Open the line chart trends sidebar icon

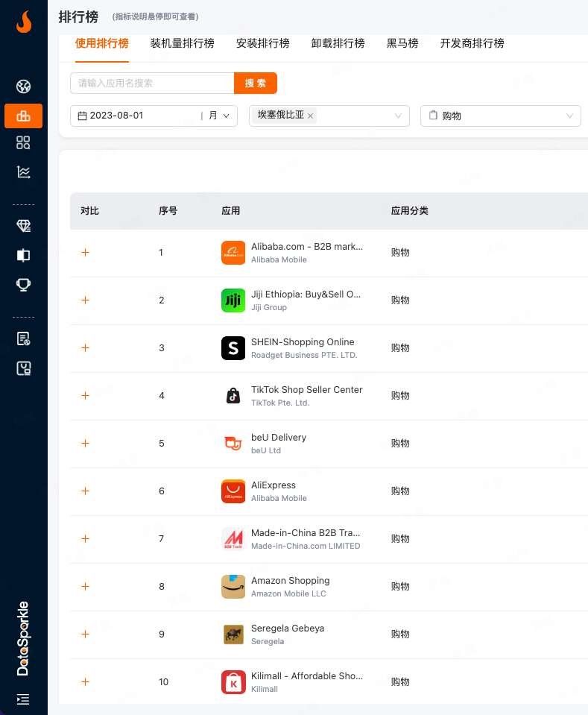23,172
